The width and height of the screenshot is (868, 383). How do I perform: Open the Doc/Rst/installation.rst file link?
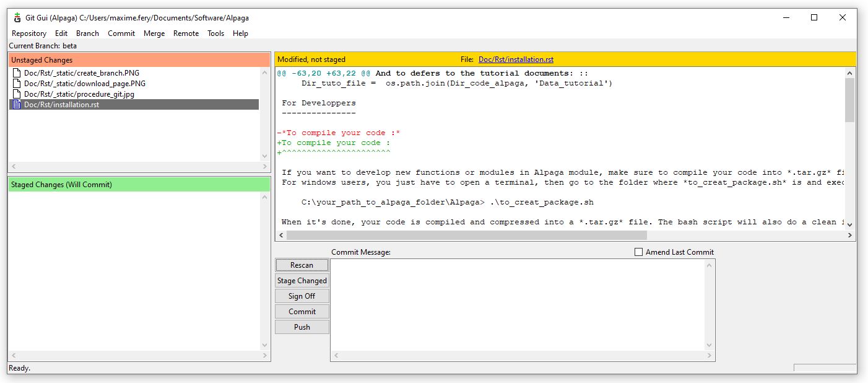tap(516, 59)
